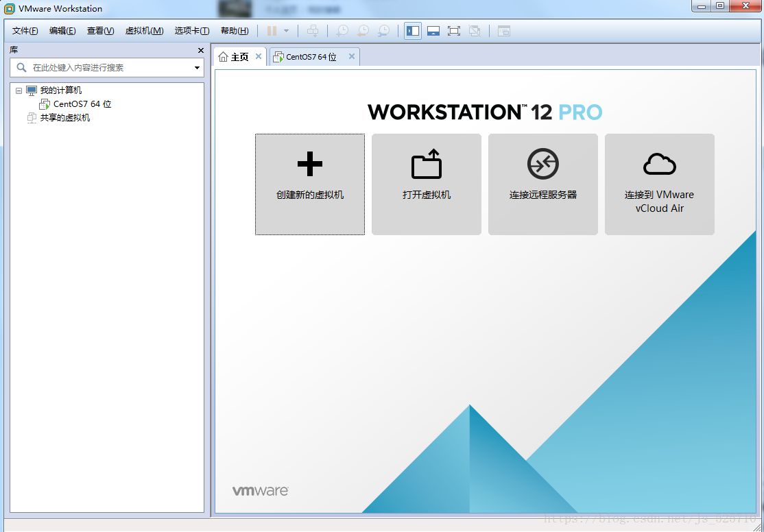The width and height of the screenshot is (764, 532).
Task: Collapse the 我的计算机 tree node
Action: point(19,90)
